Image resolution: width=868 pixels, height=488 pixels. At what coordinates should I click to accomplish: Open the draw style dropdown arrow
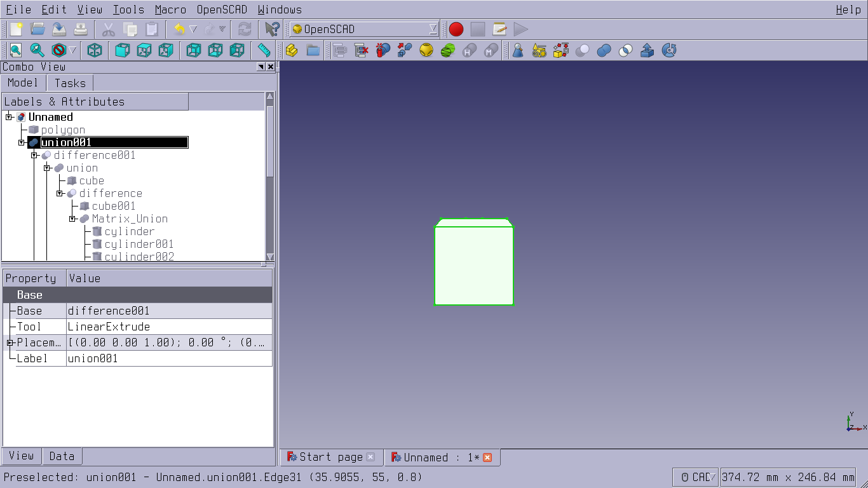pyautogui.click(x=72, y=50)
